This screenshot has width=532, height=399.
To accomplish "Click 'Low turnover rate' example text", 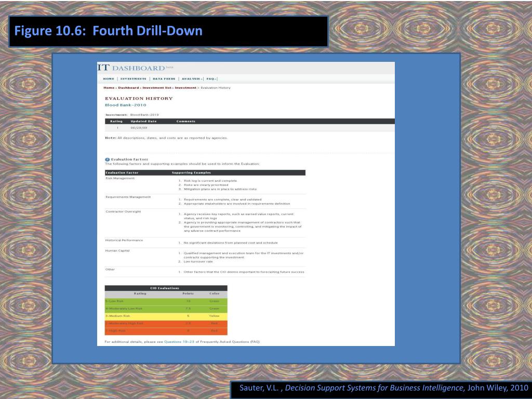I will click(x=198, y=262).
